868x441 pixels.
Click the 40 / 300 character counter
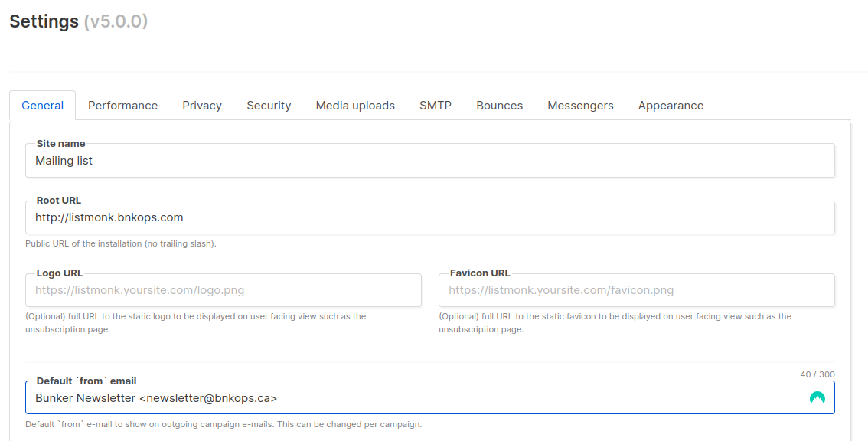[817, 374]
